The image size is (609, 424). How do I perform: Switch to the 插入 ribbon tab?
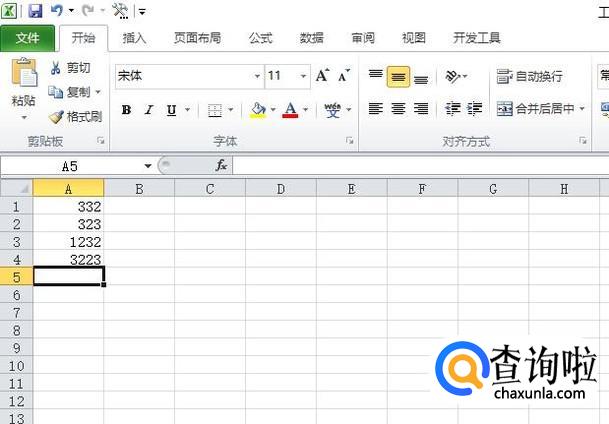134,38
